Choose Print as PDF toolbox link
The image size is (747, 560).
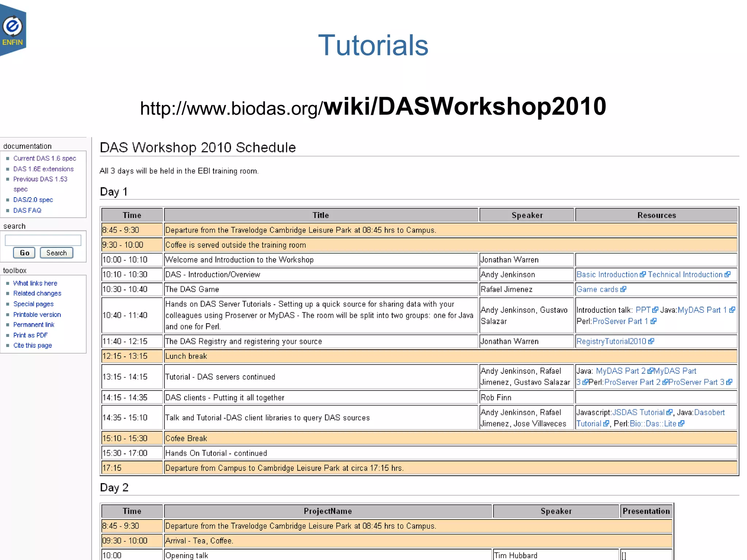[30, 335]
